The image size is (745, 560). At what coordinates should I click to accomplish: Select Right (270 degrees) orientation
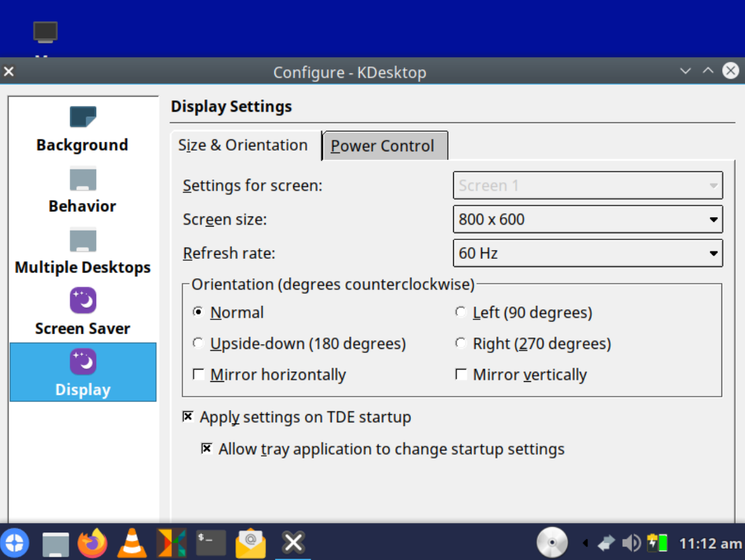(533, 344)
